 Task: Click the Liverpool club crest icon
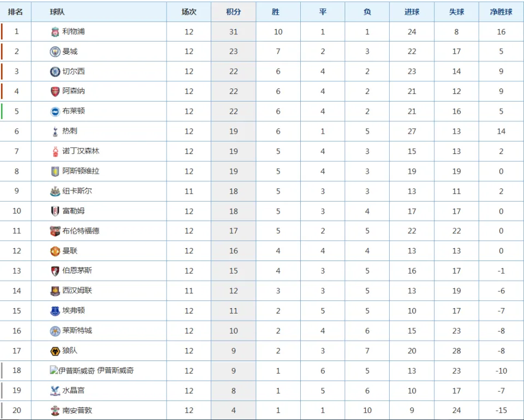click(55, 32)
